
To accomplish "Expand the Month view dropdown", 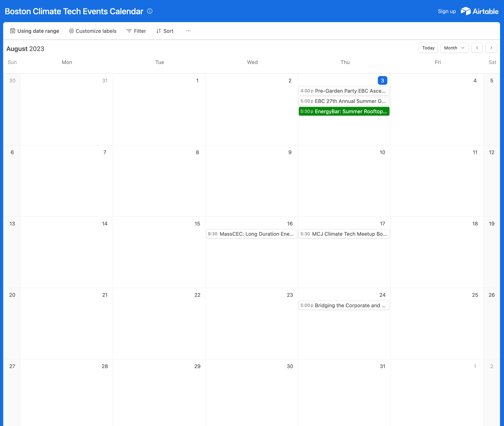I will tap(454, 48).
